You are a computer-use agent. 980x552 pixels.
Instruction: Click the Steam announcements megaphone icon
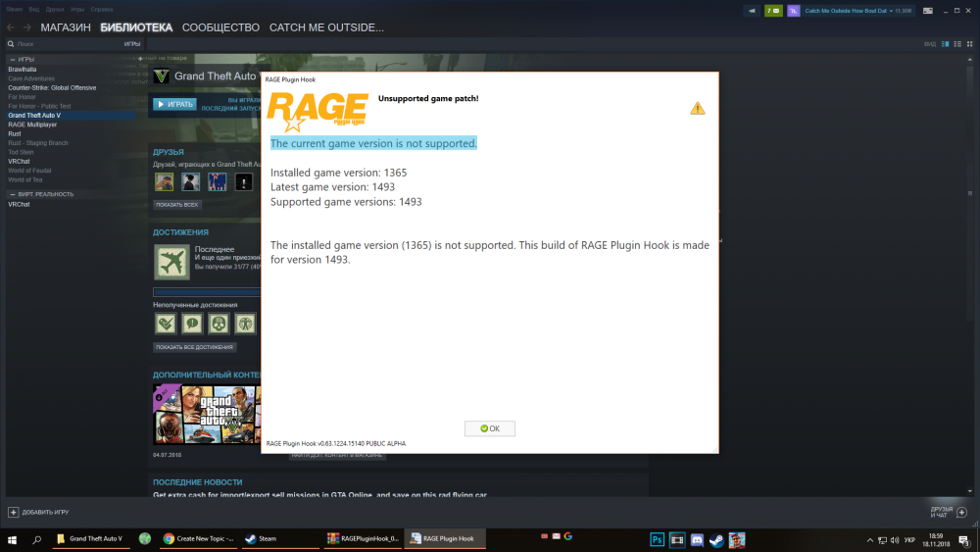point(752,11)
